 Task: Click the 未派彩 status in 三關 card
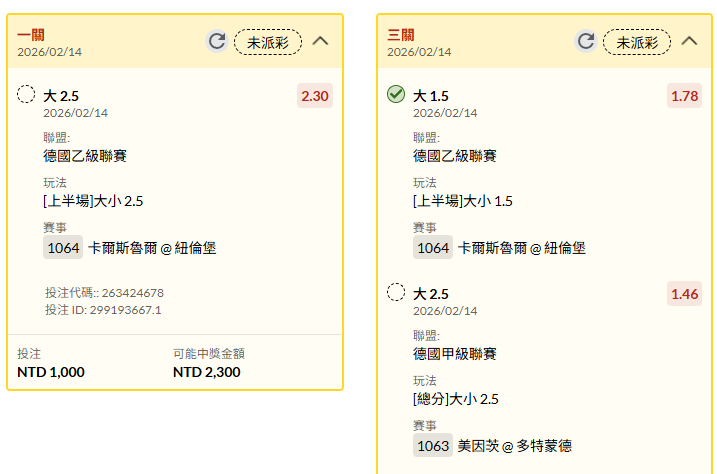pyautogui.click(x=637, y=42)
